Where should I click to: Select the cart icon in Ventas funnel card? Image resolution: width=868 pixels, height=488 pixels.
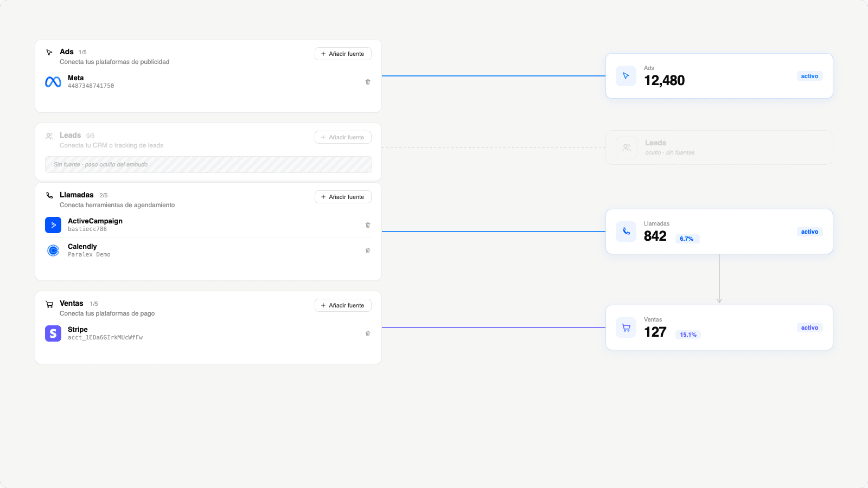coord(626,328)
